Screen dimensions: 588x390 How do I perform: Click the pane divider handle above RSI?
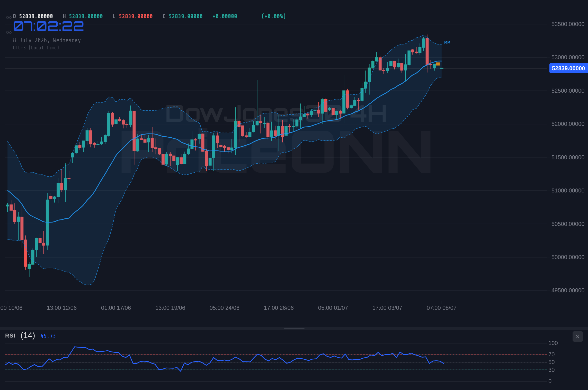tap(294, 329)
